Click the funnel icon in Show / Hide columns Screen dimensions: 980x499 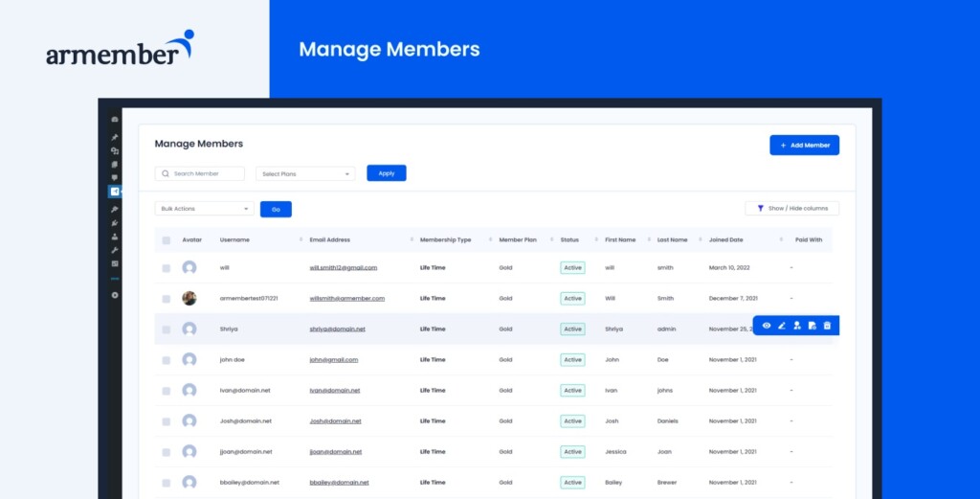(760, 208)
